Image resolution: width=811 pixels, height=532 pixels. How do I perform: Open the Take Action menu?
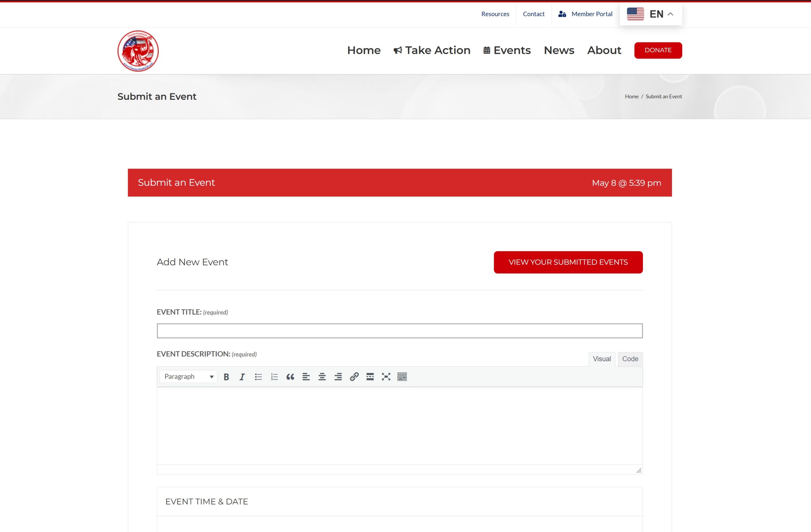click(x=432, y=50)
